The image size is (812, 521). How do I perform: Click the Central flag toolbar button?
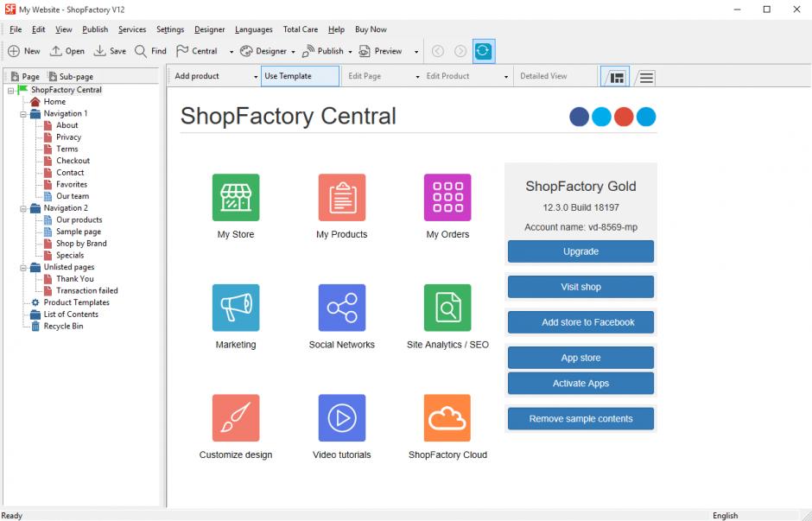197,51
